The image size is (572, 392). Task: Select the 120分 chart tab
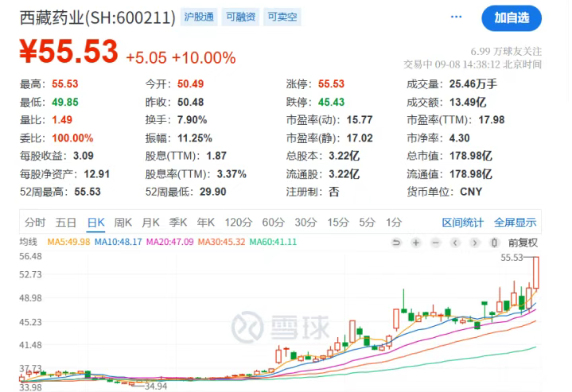[238, 223]
